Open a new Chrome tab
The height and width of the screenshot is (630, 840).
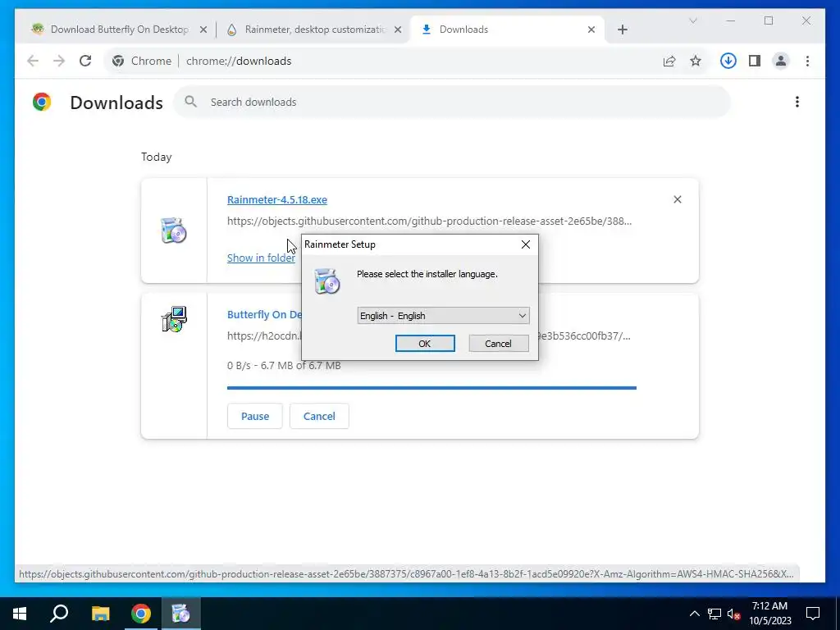[x=623, y=30]
